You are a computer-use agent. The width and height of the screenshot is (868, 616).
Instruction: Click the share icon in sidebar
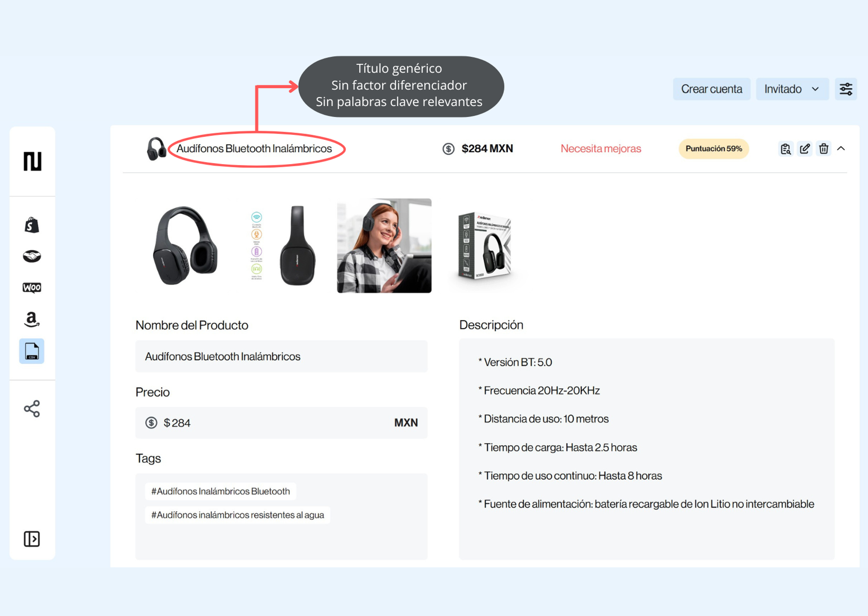[x=32, y=409]
